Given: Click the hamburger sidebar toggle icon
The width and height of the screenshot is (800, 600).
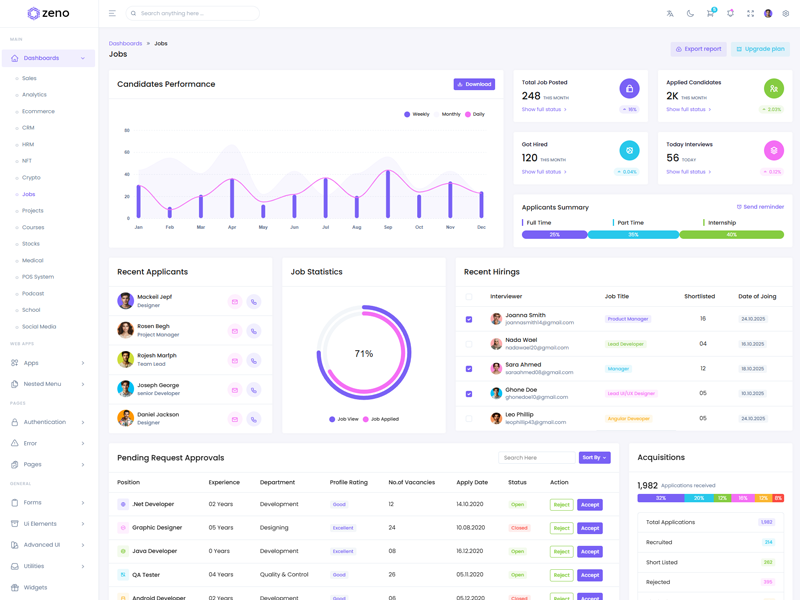Looking at the screenshot, I should point(112,14).
